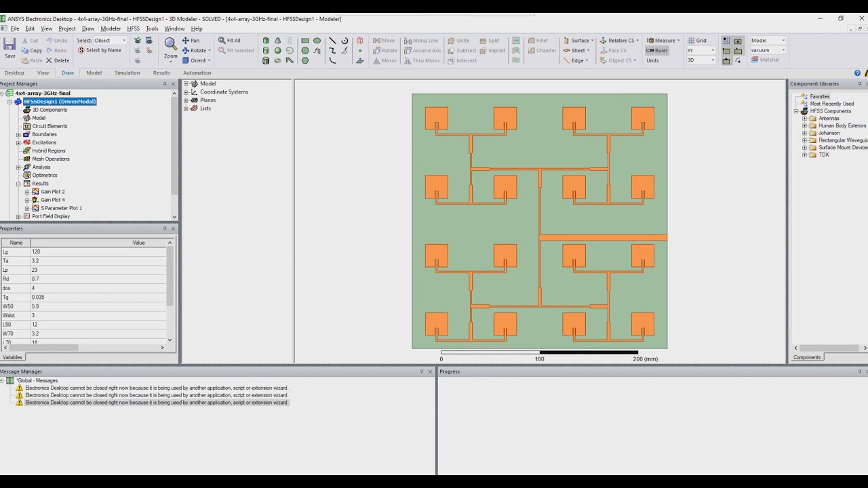Open the XY grid plane dropdown

701,50
